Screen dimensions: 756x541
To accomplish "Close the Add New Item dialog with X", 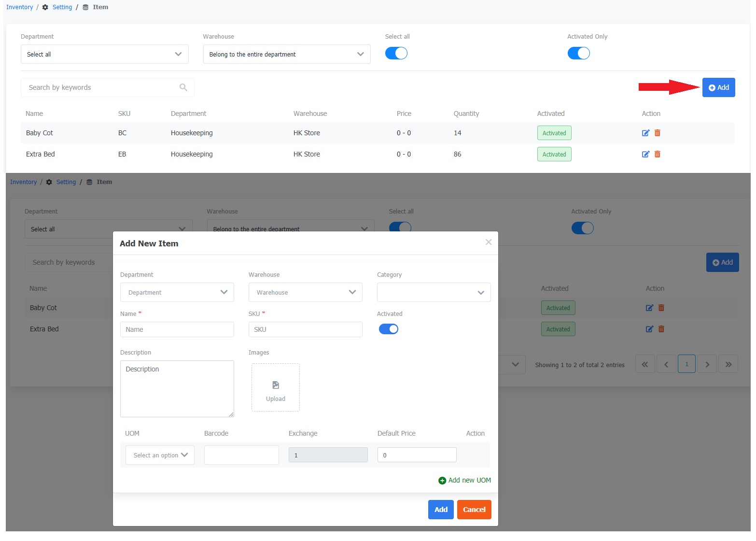I will (x=489, y=242).
